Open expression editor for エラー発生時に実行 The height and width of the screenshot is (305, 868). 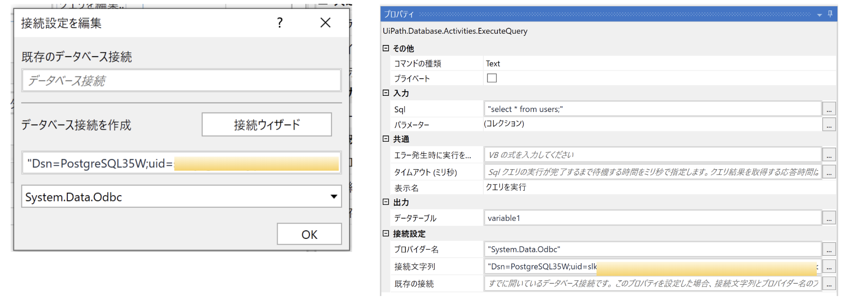[829, 155]
